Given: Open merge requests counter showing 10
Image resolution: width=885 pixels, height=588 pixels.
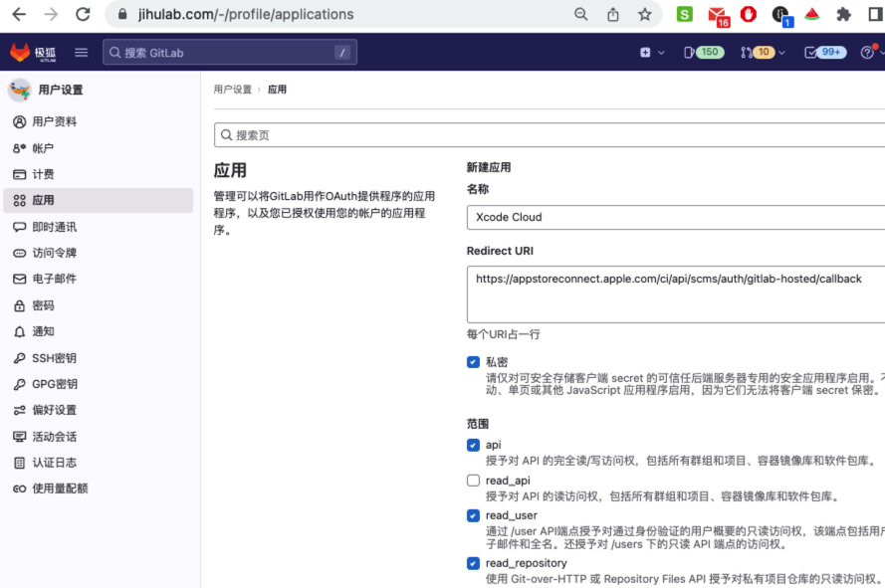Looking at the screenshot, I should point(762,53).
